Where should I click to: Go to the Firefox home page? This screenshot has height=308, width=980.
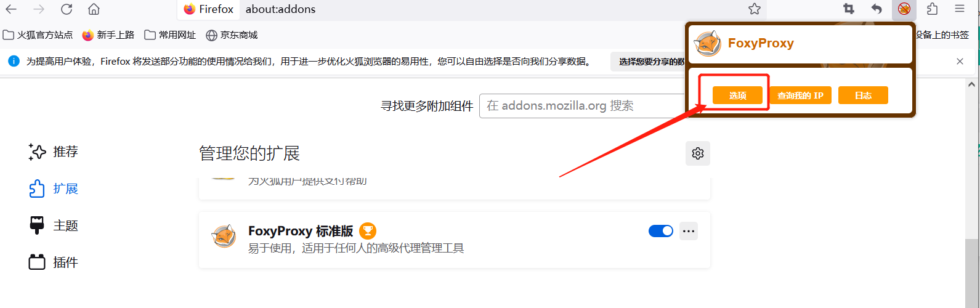click(94, 9)
